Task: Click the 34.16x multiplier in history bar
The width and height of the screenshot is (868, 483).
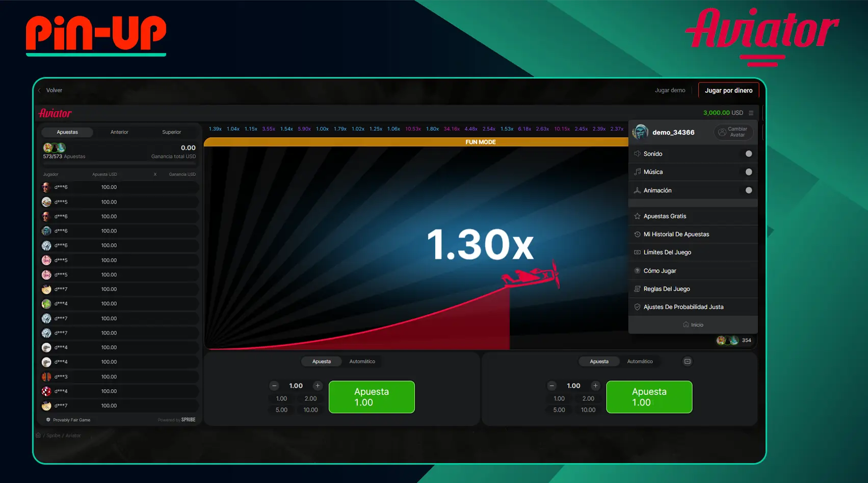Action: pos(452,129)
